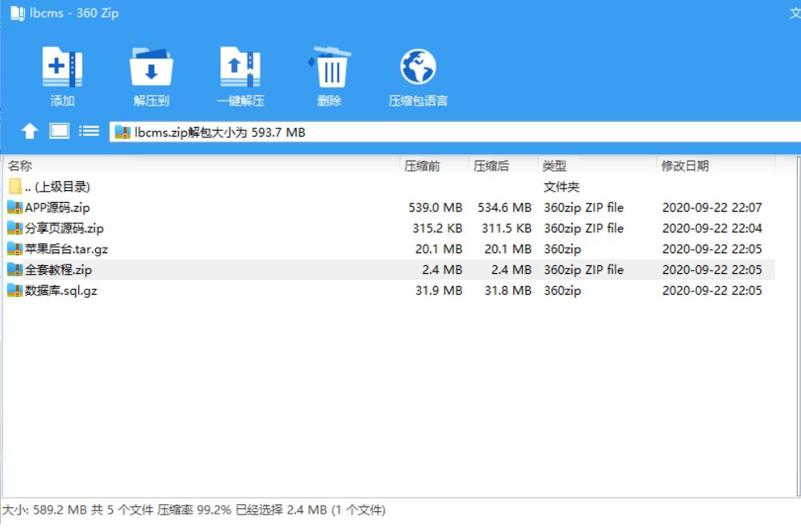801x532 pixels.
Task: Click the folder icon of 上级目录
Action: (x=15, y=186)
